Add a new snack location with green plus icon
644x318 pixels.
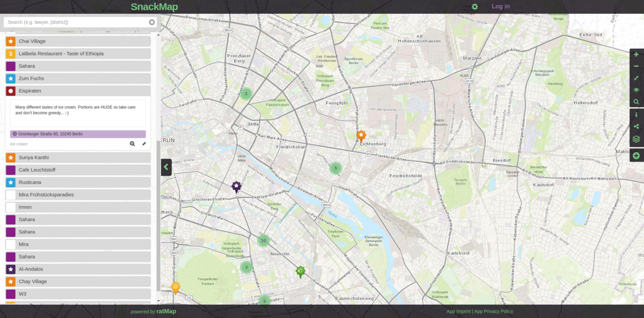[x=636, y=155]
